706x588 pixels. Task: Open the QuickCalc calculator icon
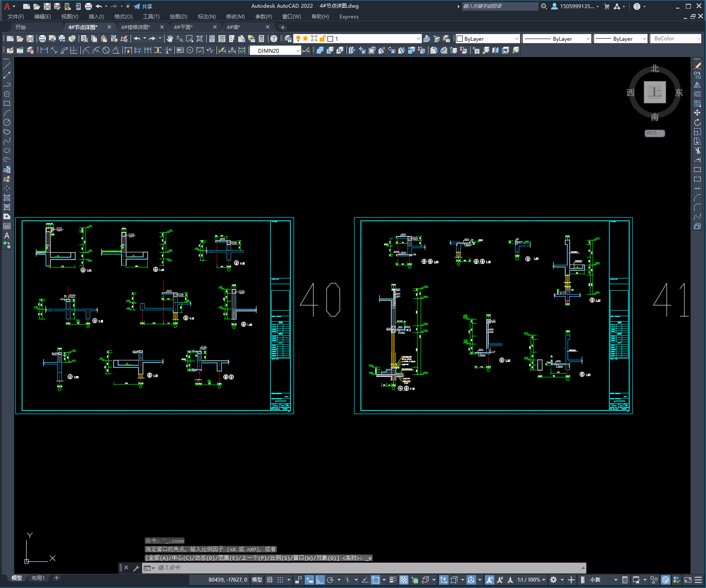pos(261,39)
